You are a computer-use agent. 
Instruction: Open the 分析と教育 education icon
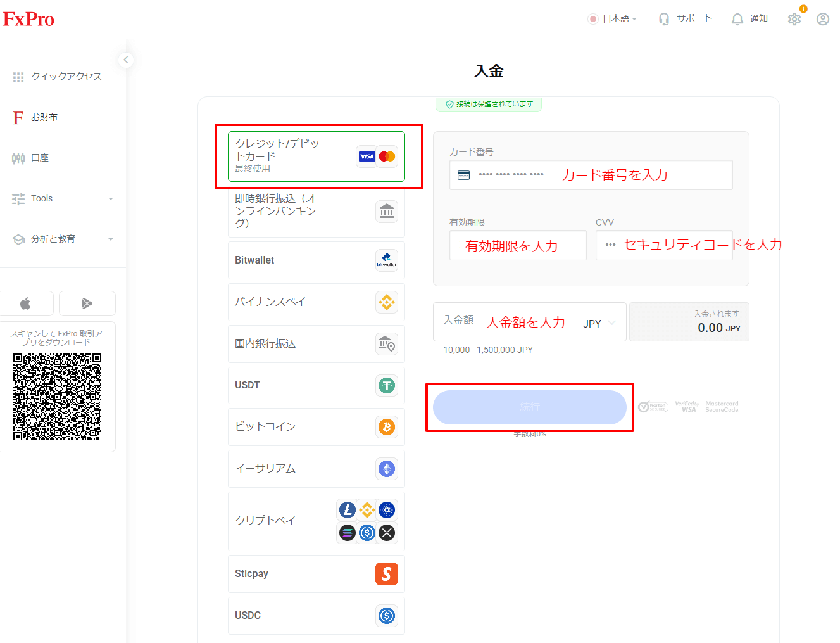[x=18, y=239]
